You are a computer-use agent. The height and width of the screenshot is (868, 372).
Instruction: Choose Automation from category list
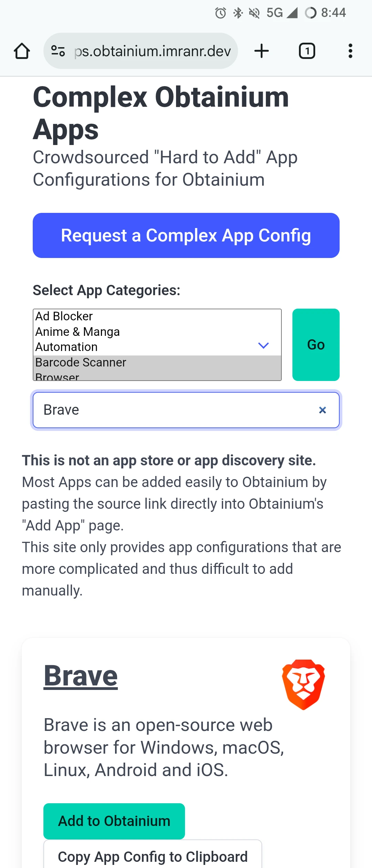coord(66,347)
